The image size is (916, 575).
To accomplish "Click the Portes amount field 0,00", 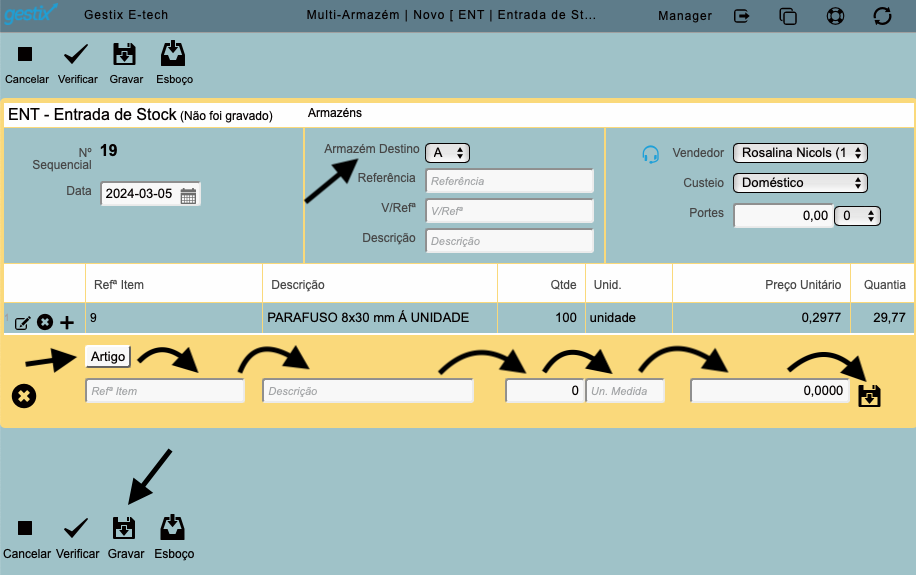I will tap(783, 216).
